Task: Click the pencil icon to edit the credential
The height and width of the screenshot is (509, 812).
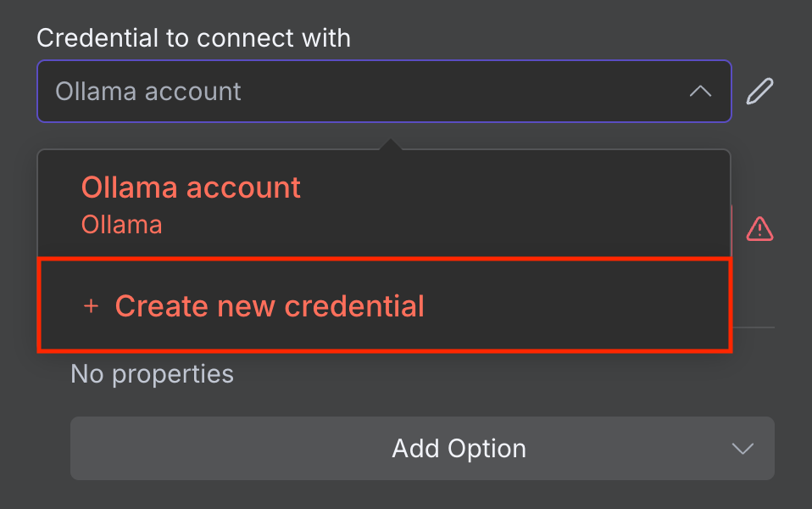Action: pyautogui.click(x=759, y=90)
